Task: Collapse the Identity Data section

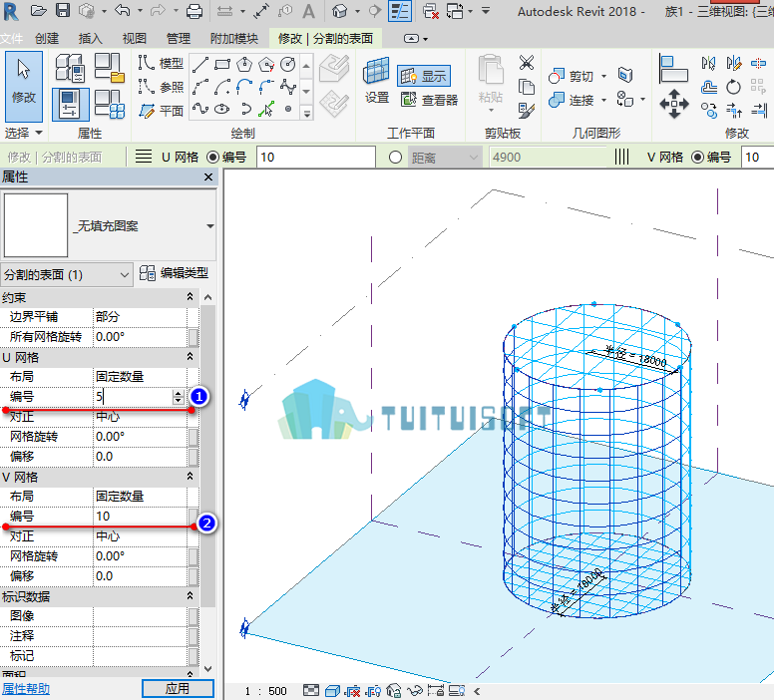Action: click(x=190, y=595)
